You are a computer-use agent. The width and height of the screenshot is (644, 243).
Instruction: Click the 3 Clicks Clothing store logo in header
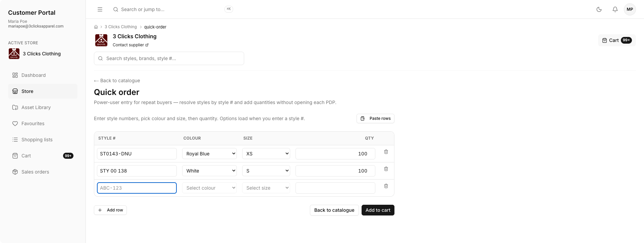coord(101,40)
